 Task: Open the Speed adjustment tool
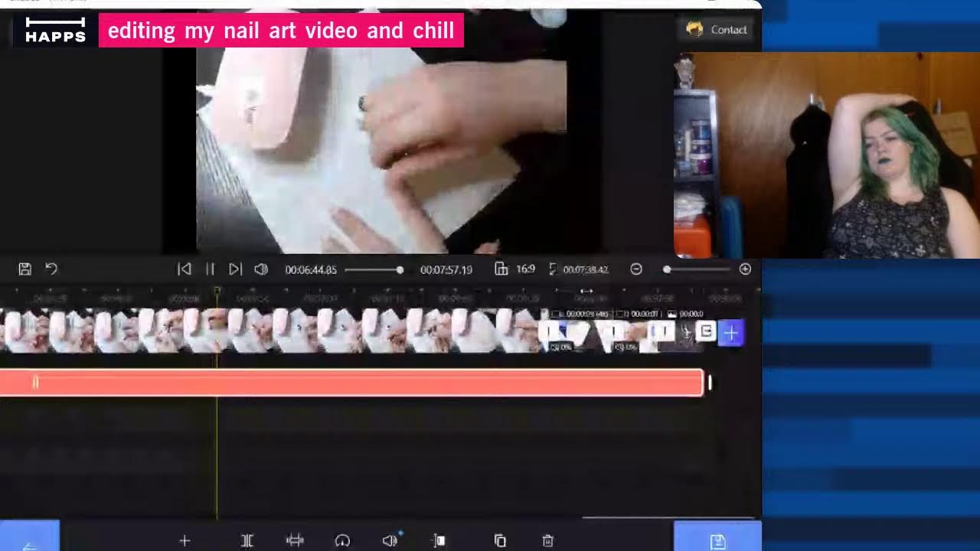(342, 541)
